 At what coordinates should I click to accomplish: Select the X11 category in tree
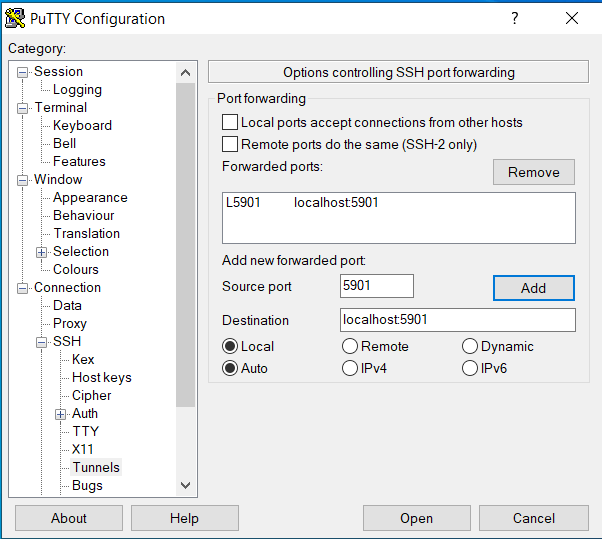[83, 449]
